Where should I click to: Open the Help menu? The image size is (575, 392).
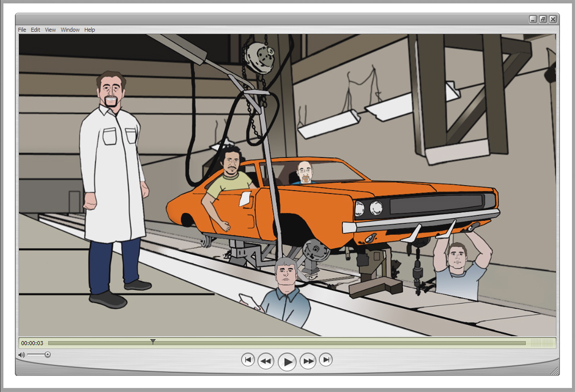coord(89,30)
